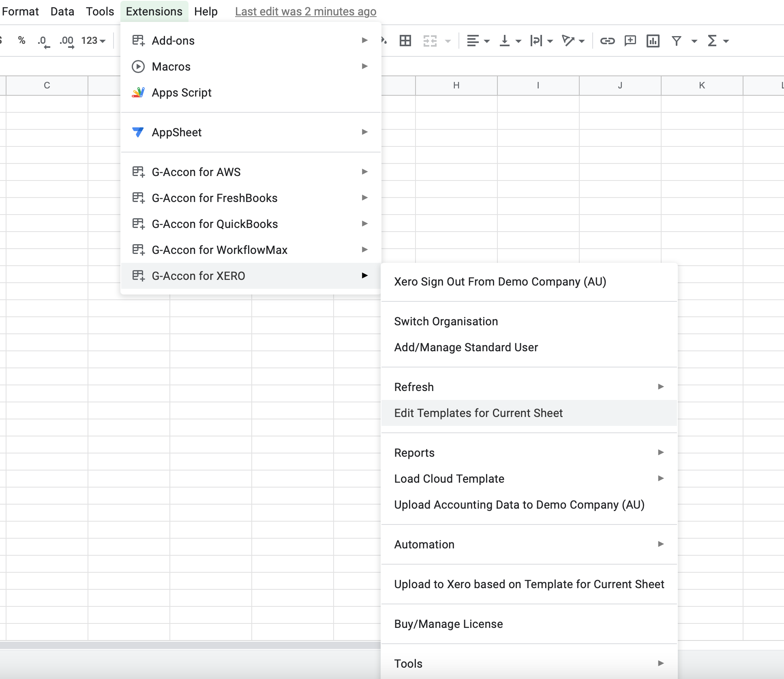
Task: Open text rotation dropdown arrow
Action: pyautogui.click(x=582, y=41)
